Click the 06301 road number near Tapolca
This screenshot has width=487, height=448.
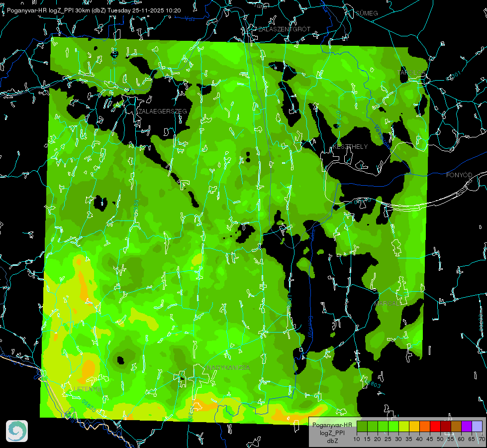coord(454,76)
